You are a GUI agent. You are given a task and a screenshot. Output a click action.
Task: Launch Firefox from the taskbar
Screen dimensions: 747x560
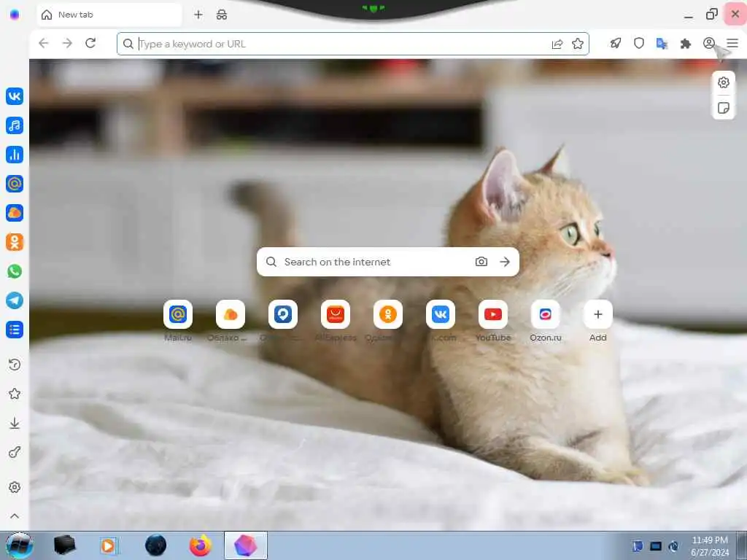(200, 545)
